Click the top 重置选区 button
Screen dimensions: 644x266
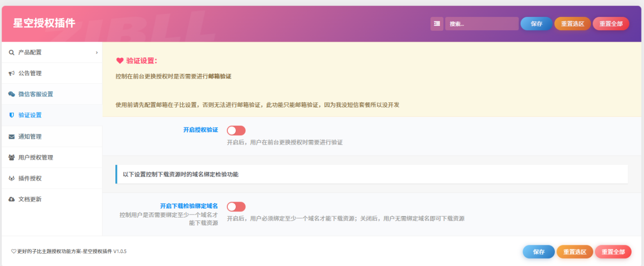(572, 24)
